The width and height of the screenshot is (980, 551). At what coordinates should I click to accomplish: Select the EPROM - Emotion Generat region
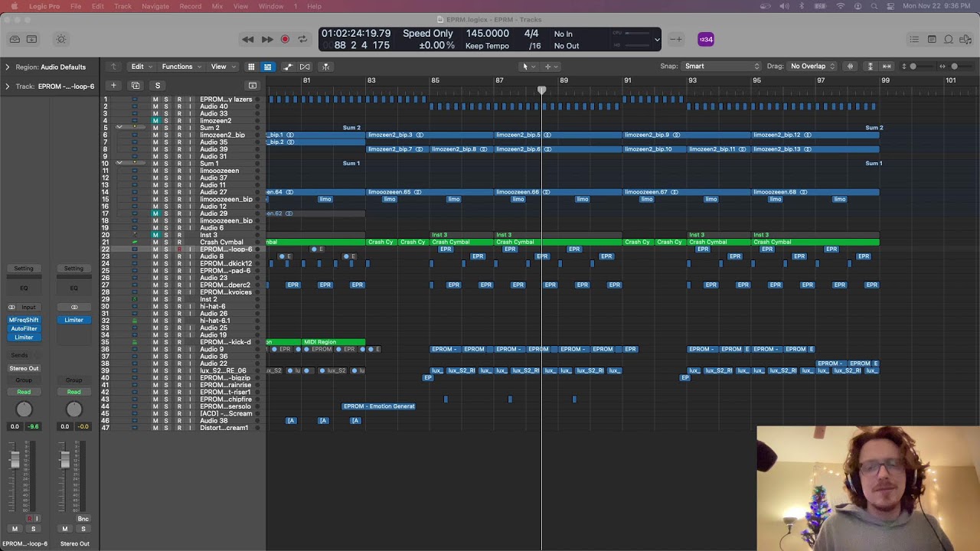pyautogui.click(x=379, y=406)
